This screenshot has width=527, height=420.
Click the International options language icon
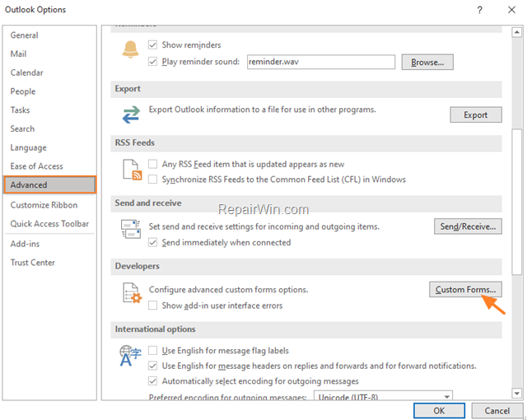(x=130, y=356)
